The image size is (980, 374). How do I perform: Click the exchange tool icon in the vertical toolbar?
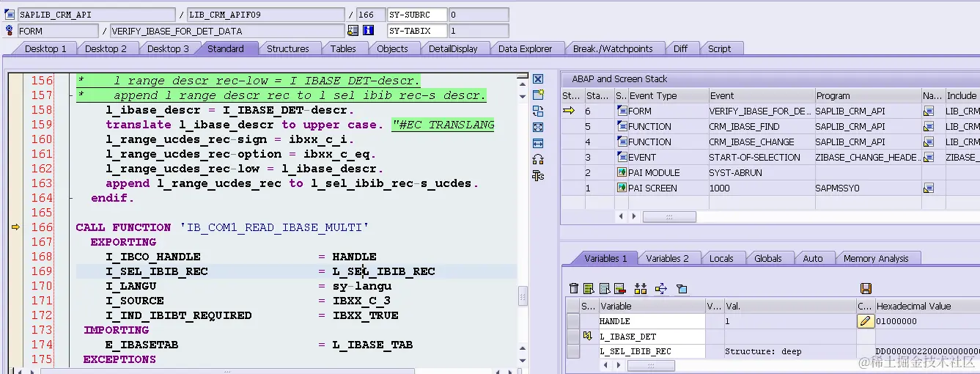click(x=538, y=111)
